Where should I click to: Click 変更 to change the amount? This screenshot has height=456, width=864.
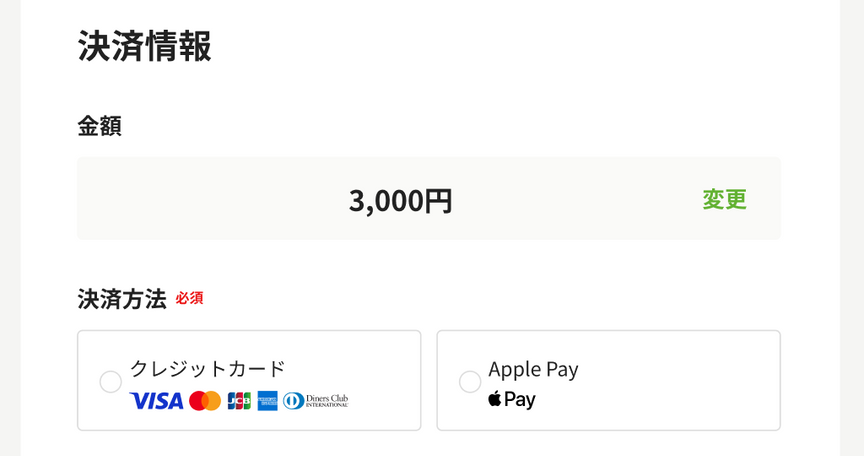724,199
